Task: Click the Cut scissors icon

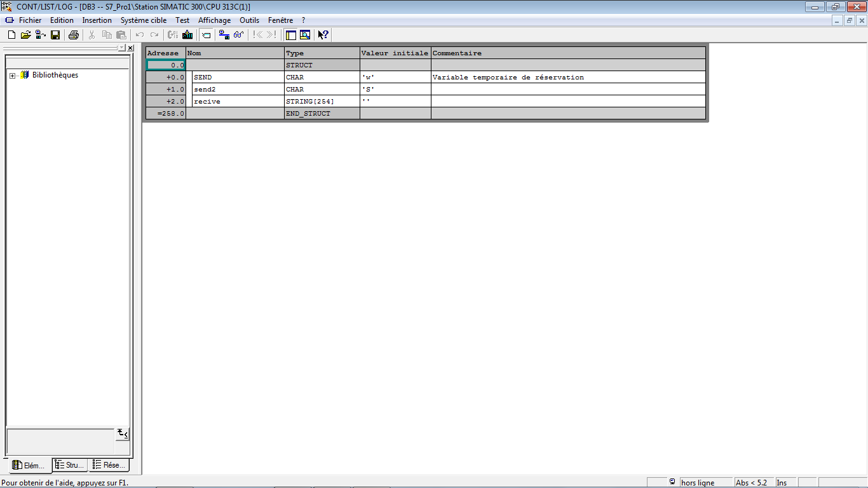Action: click(92, 35)
